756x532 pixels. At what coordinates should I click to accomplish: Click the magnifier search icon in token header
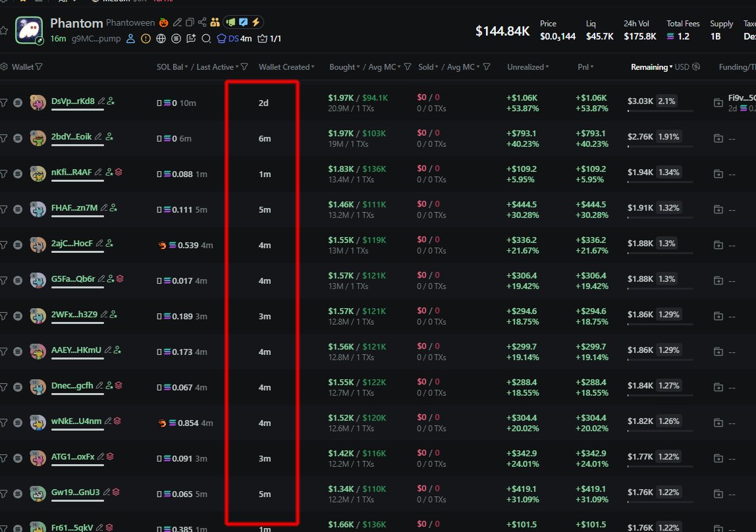(x=206, y=39)
